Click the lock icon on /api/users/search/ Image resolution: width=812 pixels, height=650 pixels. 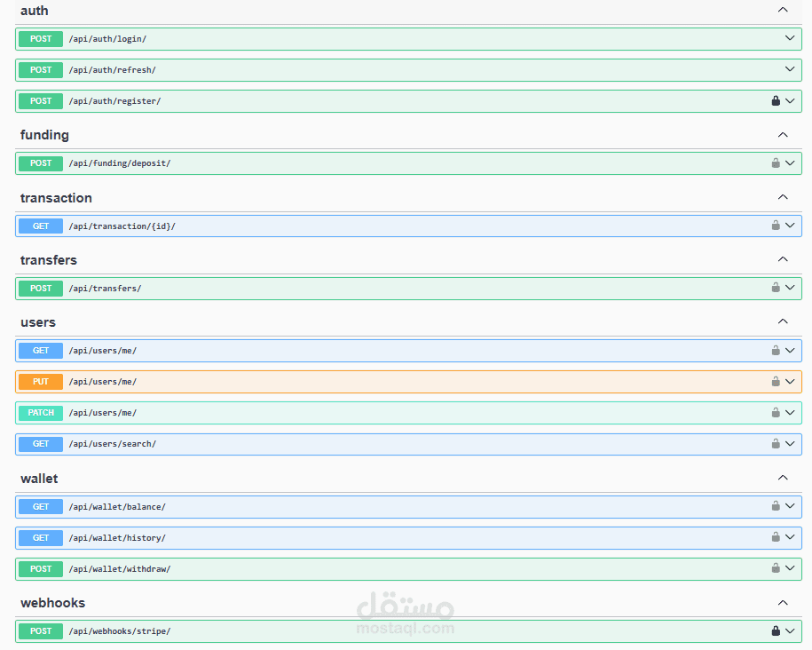pyautogui.click(x=776, y=444)
